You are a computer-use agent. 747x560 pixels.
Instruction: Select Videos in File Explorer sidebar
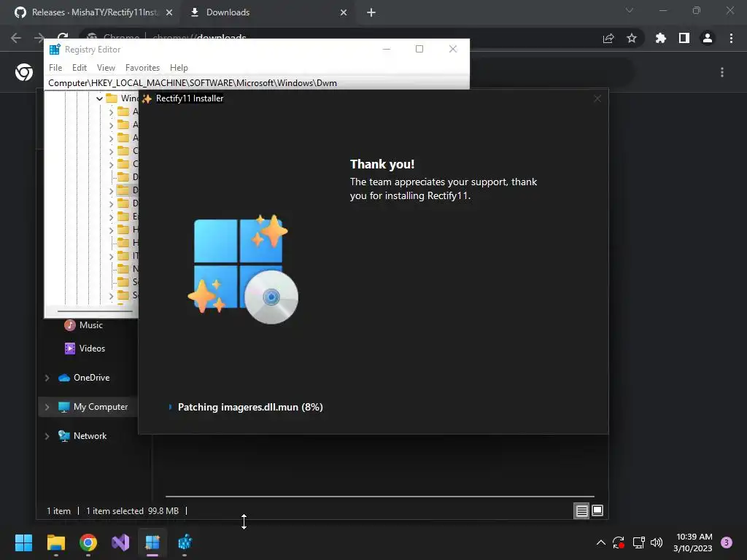tap(85, 349)
